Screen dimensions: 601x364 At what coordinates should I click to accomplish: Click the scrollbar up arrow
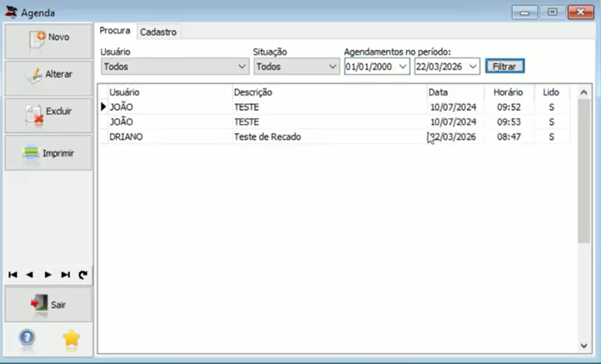584,92
